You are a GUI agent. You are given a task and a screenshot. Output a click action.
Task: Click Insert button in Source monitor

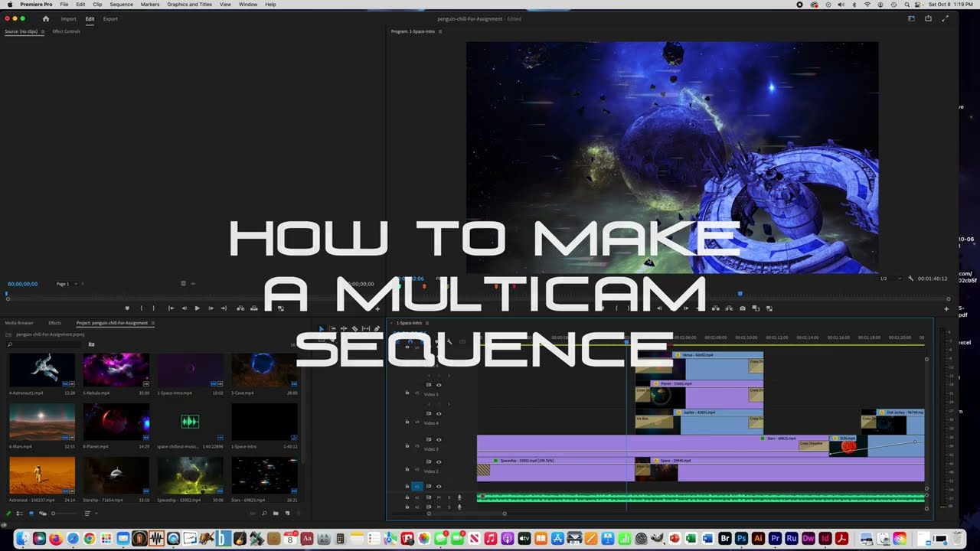pyautogui.click(x=240, y=308)
